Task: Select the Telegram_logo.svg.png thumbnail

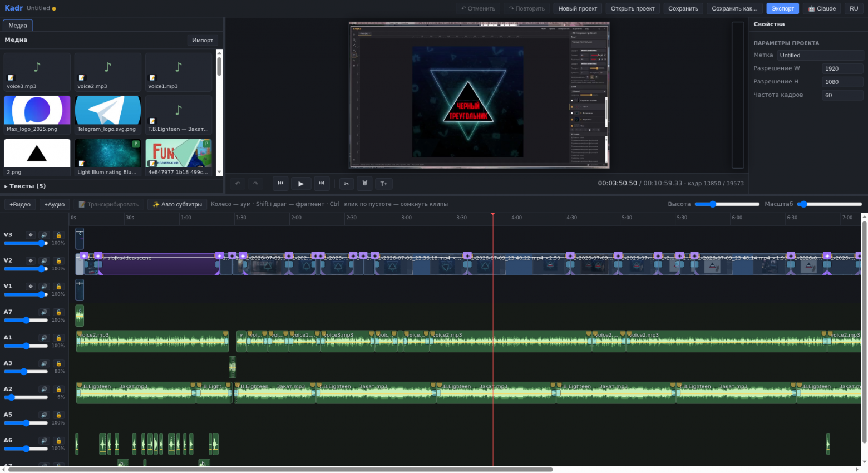Action: click(108, 114)
